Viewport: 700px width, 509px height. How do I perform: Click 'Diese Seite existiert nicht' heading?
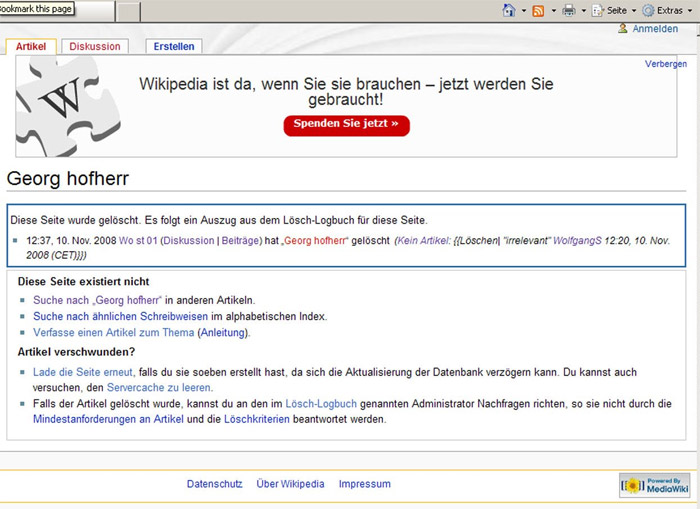(x=83, y=282)
